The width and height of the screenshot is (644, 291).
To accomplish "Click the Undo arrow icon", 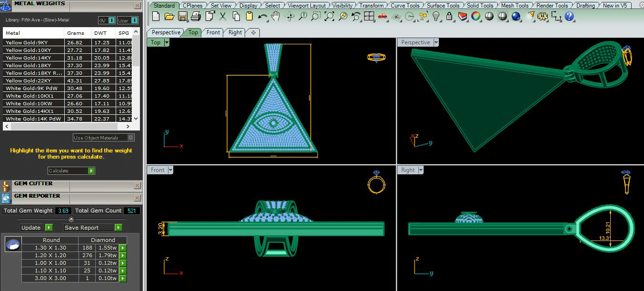I will [263, 17].
